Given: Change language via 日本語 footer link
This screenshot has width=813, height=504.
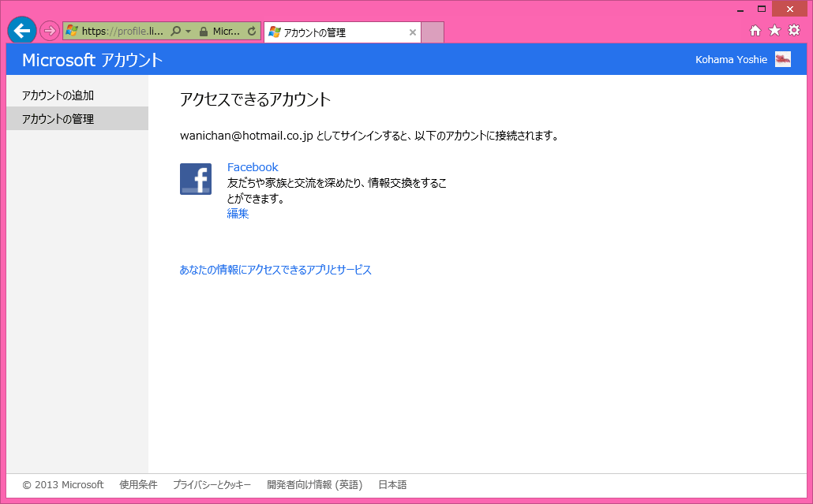Looking at the screenshot, I should (x=392, y=485).
